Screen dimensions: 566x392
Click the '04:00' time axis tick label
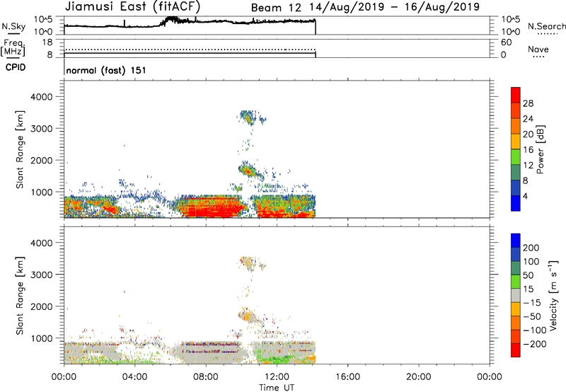(x=134, y=377)
